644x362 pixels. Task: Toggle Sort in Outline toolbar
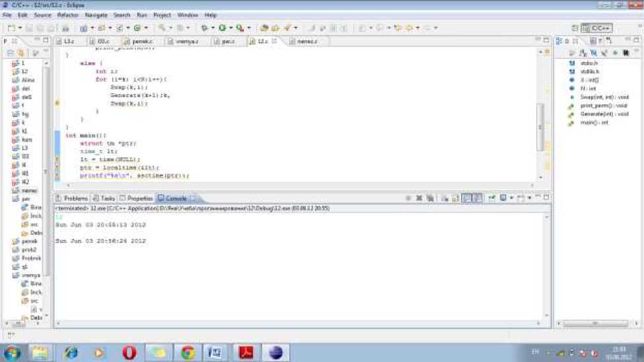(x=583, y=53)
